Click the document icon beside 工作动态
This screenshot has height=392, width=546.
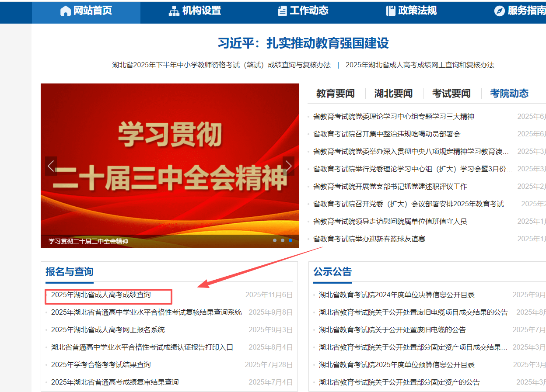click(282, 11)
